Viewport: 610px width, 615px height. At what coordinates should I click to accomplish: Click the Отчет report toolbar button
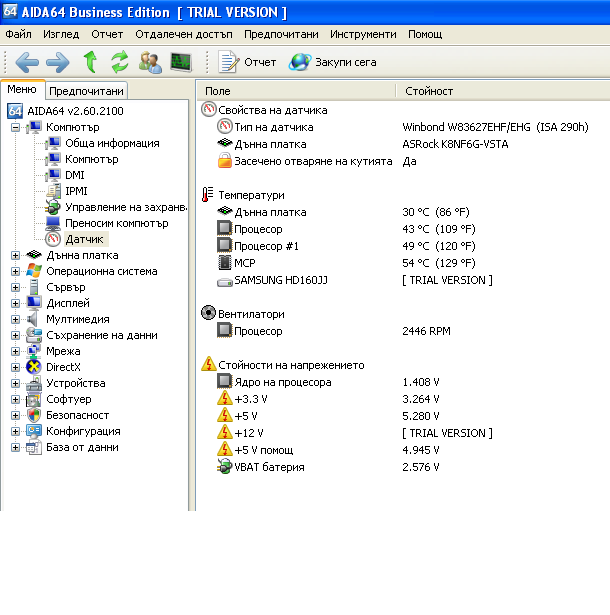coord(247,62)
